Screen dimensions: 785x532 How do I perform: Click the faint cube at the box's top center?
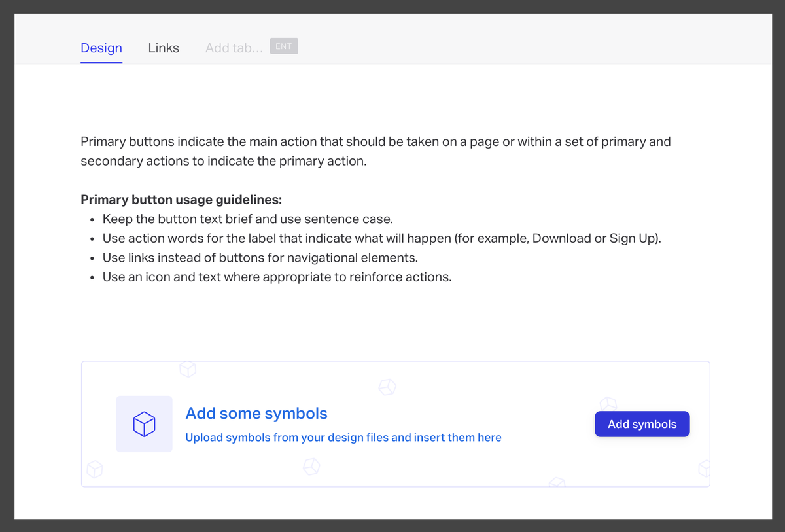click(387, 387)
